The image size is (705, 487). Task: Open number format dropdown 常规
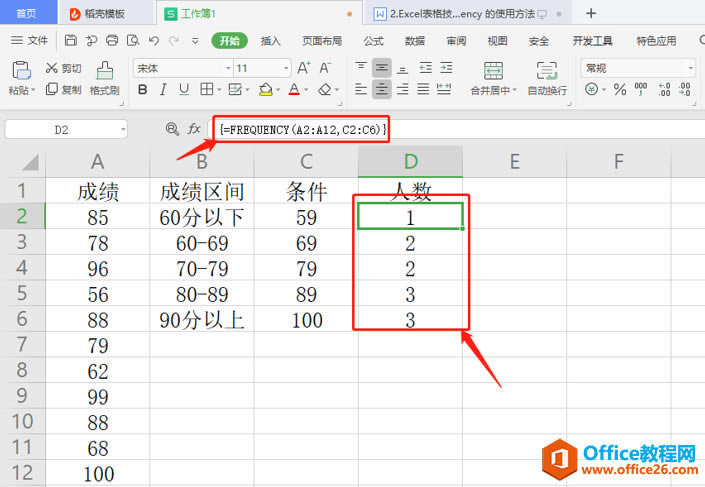690,68
